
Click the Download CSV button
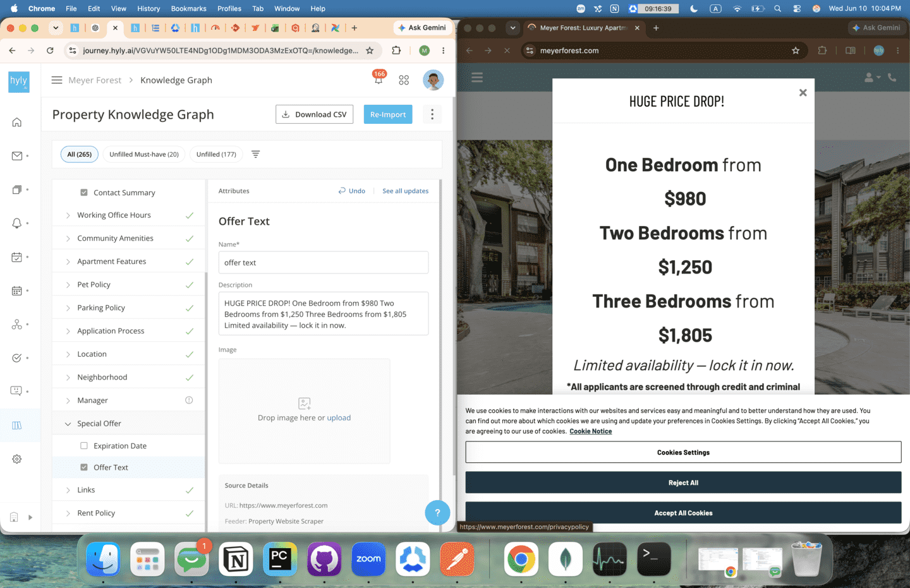(x=314, y=114)
